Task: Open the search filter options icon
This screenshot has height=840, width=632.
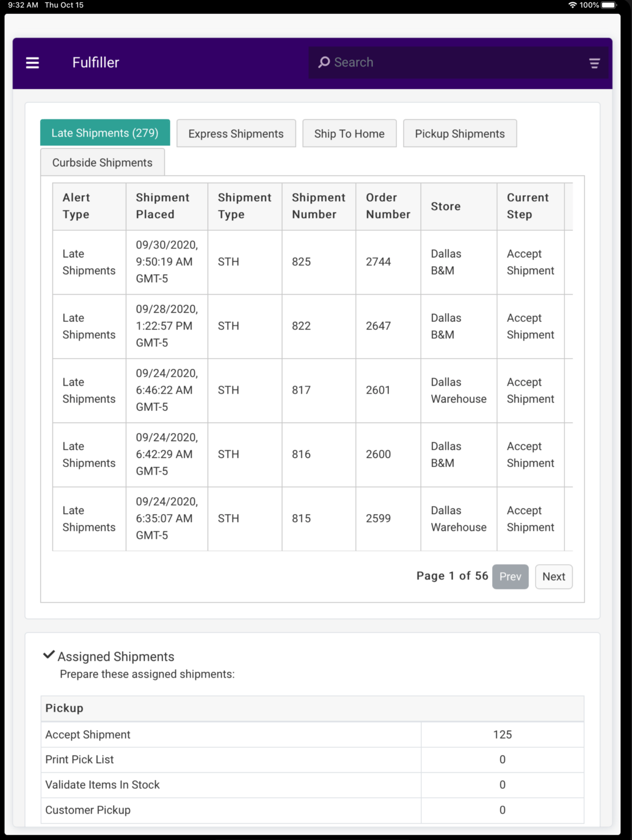Action: pyautogui.click(x=595, y=63)
